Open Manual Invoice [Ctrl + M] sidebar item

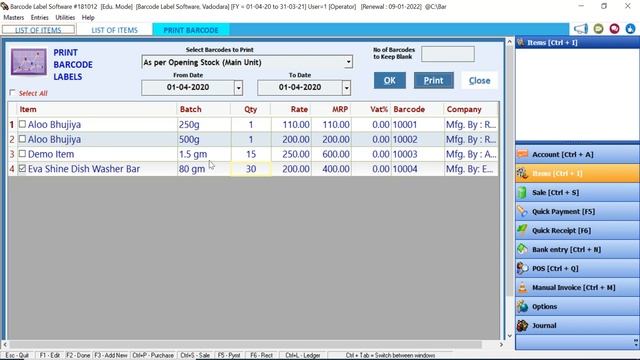click(577, 287)
